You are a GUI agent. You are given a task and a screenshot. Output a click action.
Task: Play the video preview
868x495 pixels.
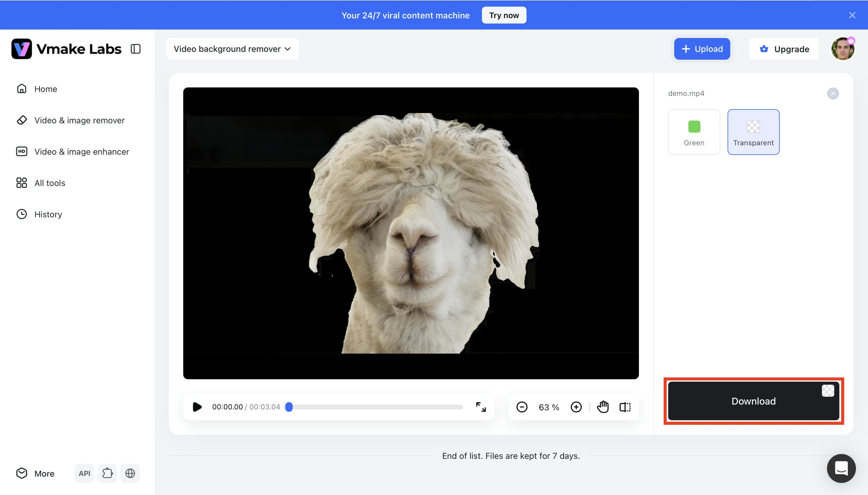[x=197, y=407]
